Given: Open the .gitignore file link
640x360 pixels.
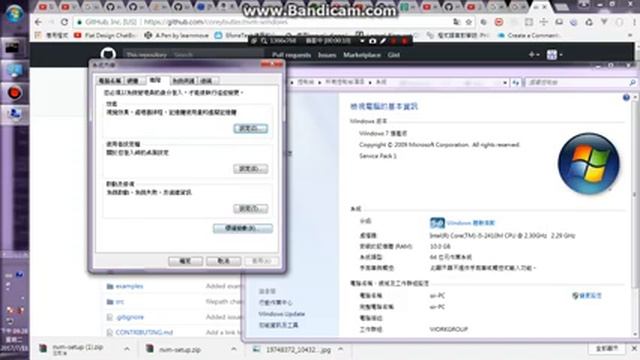Looking at the screenshot, I should coord(129,317).
